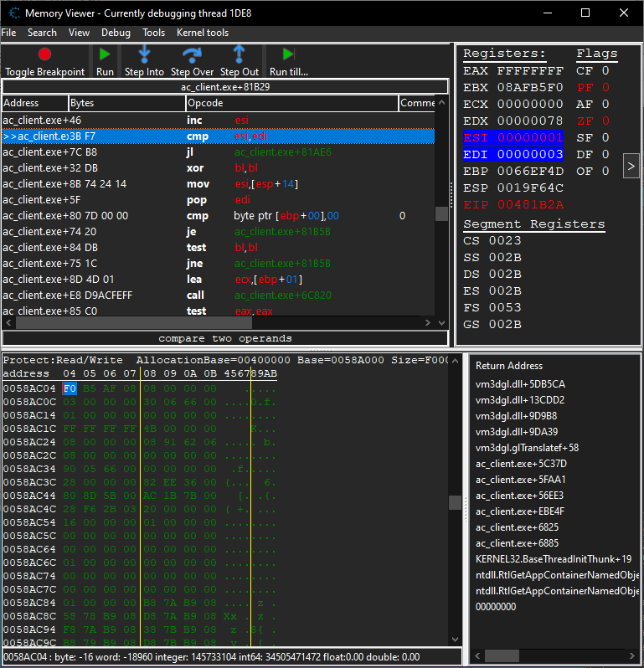Click the disassembler vertical scrollbar thumb
The height and width of the screenshot is (668, 644).
(441, 213)
